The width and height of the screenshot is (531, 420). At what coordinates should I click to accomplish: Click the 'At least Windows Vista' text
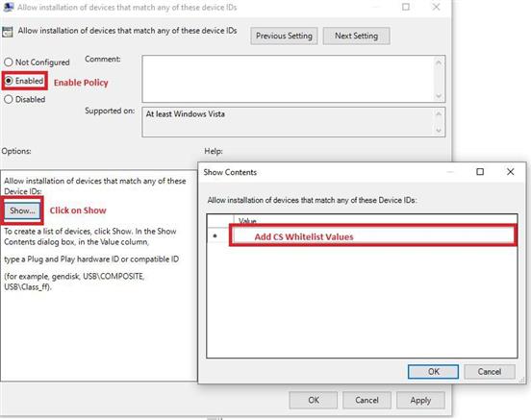(186, 114)
